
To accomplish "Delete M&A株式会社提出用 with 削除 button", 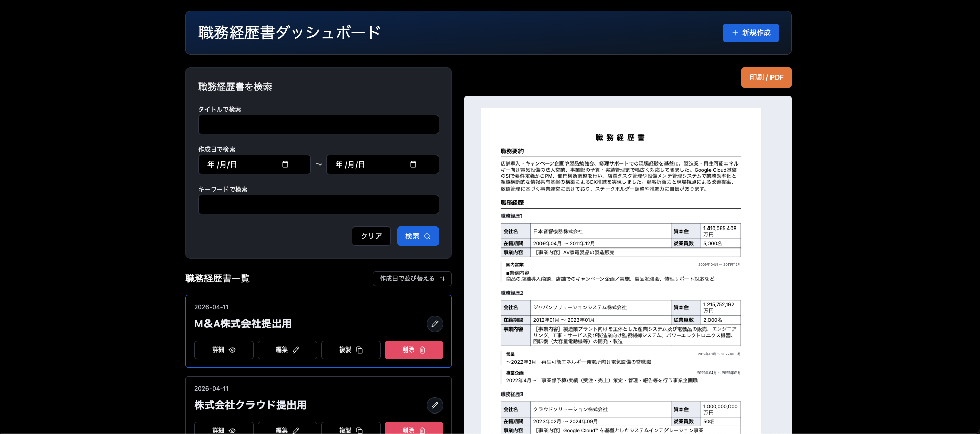I will point(414,350).
